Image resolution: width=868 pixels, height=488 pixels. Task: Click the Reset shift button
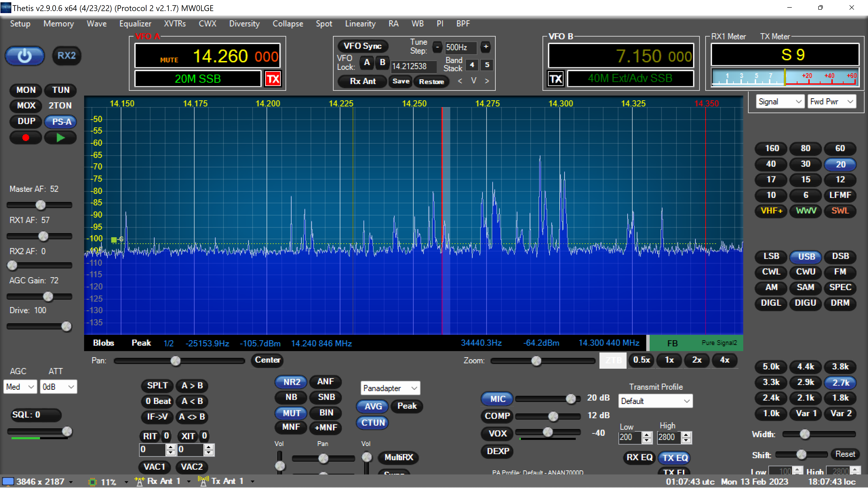(x=845, y=454)
